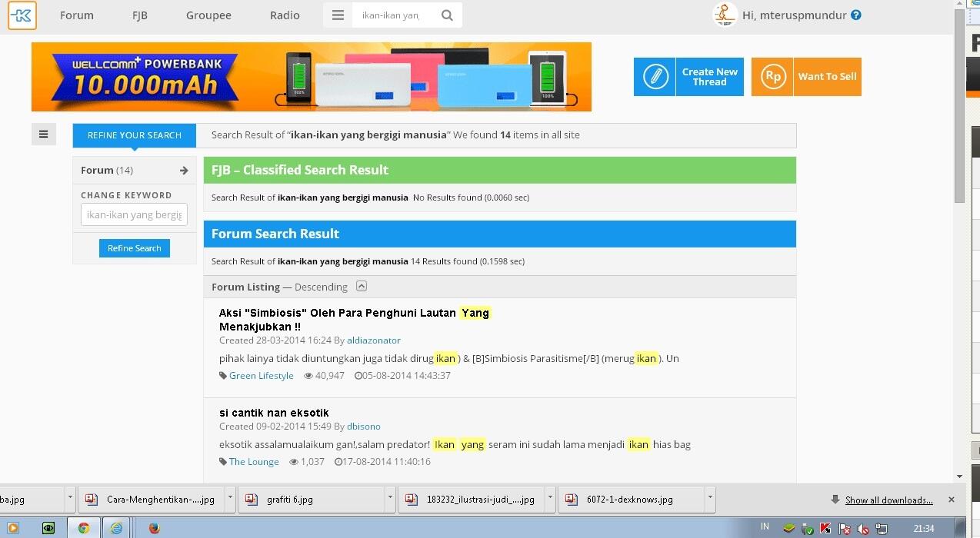This screenshot has height=538, width=980.
Task: Click the taskbar clock showing 21:34
Action: (924, 529)
